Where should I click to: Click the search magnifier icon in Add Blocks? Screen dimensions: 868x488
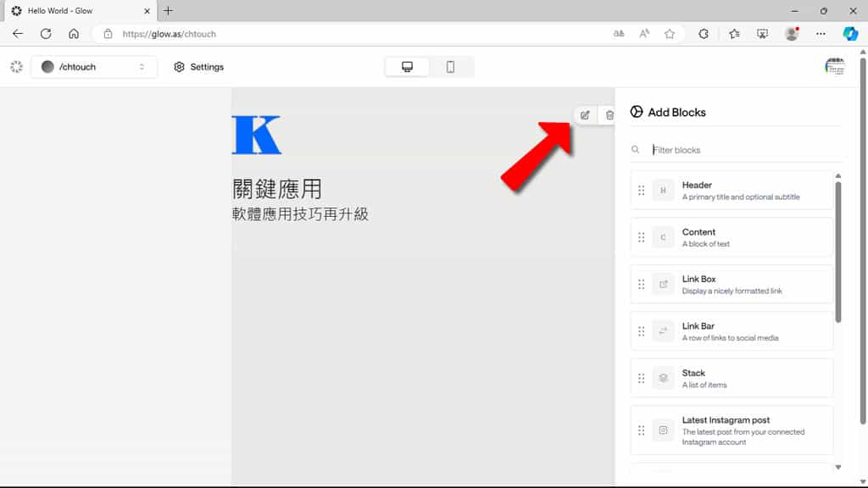[635, 149]
